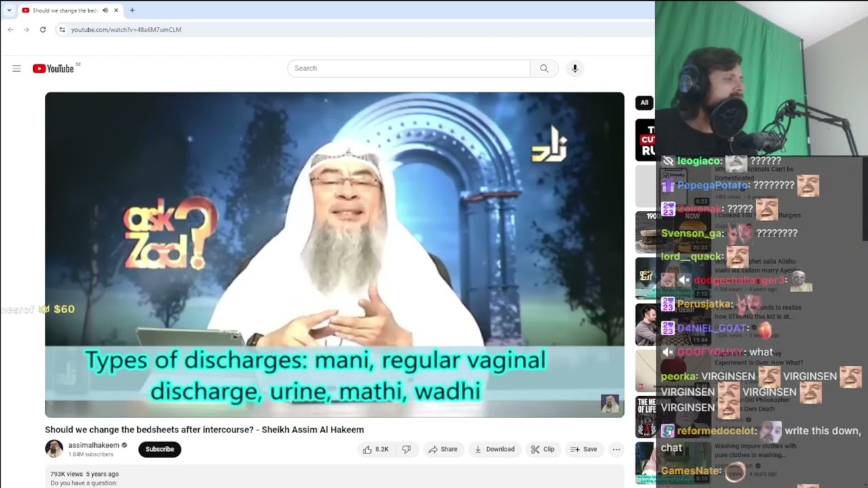Reload the page
This screenshot has height=488, width=868.
[43, 30]
